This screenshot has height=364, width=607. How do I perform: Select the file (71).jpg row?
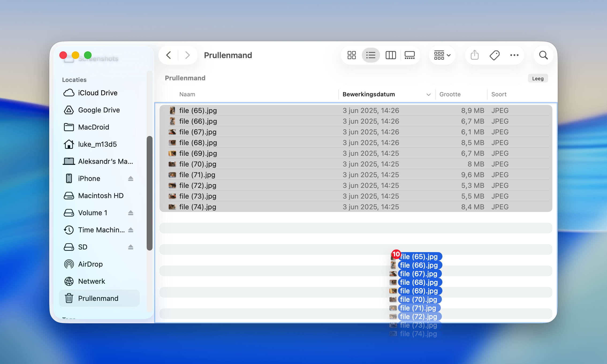coord(356,175)
